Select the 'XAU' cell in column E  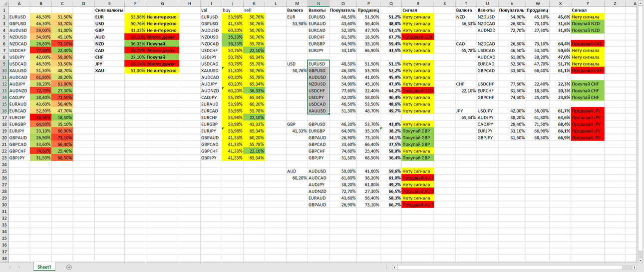click(109, 70)
